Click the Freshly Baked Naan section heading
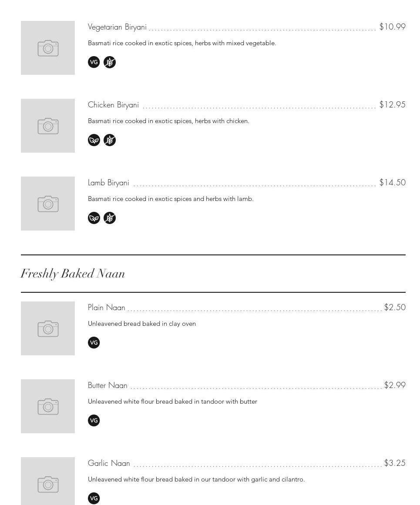 pos(73,274)
